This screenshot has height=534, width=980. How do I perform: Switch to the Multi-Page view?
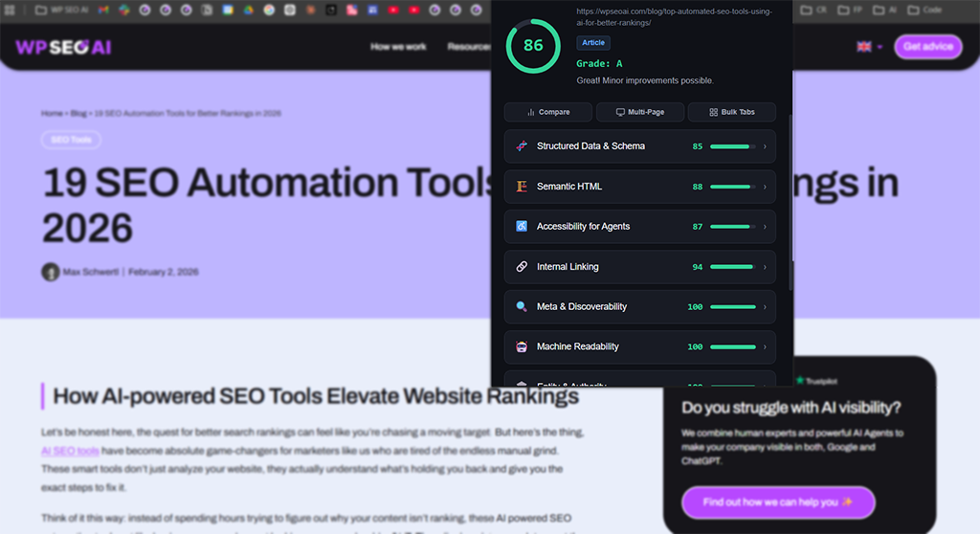coord(639,112)
